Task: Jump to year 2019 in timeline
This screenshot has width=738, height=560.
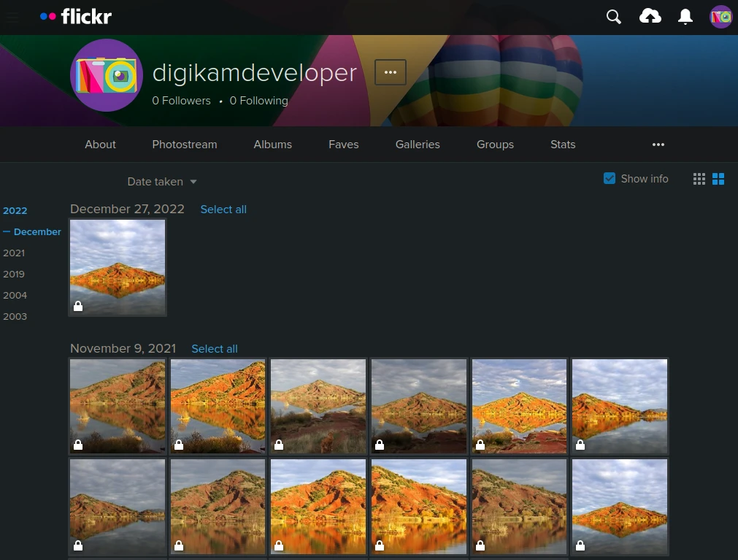Action: pyautogui.click(x=14, y=275)
